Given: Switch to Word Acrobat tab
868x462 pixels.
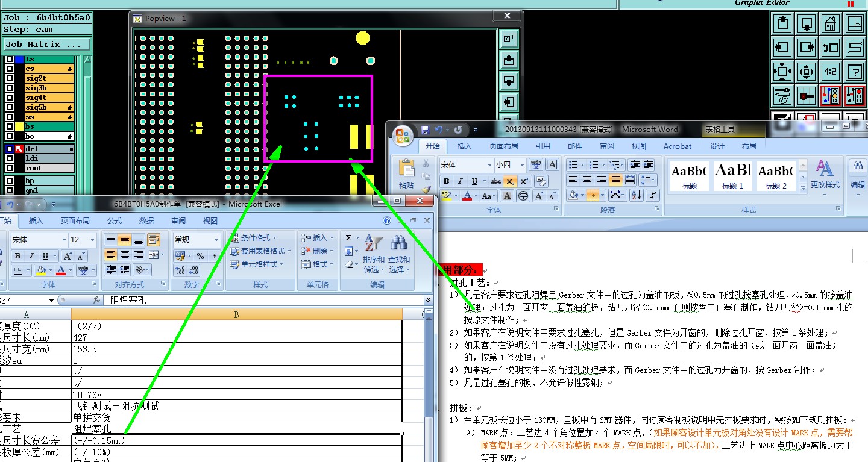Looking at the screenshot, I should pos(678,146).
